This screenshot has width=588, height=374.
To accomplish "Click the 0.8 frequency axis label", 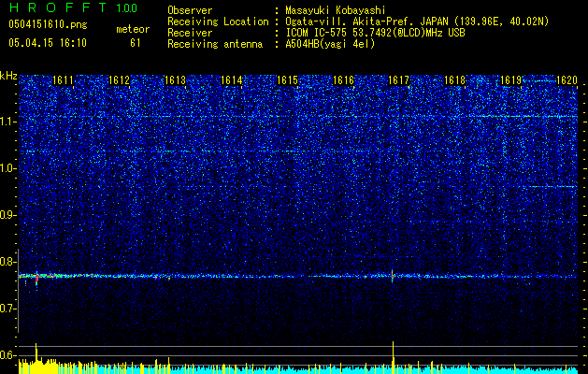I will (x=8, y=262).
